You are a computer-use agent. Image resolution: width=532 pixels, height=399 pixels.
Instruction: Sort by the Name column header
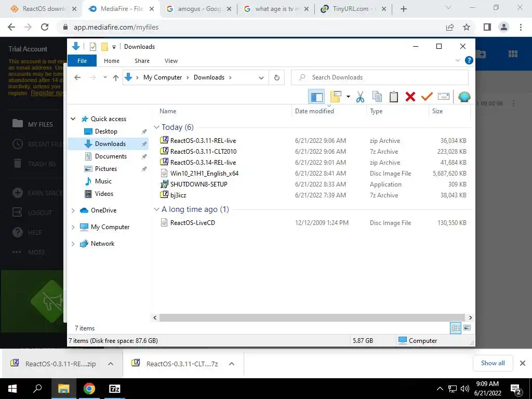[168, 111]
